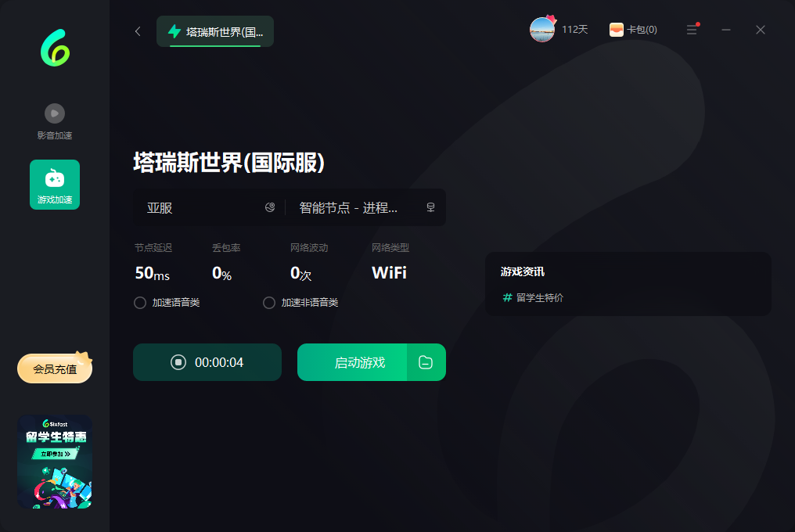Open the hamburger menu with notification
The image size is (795, 532).
click(x=692, y=30)
